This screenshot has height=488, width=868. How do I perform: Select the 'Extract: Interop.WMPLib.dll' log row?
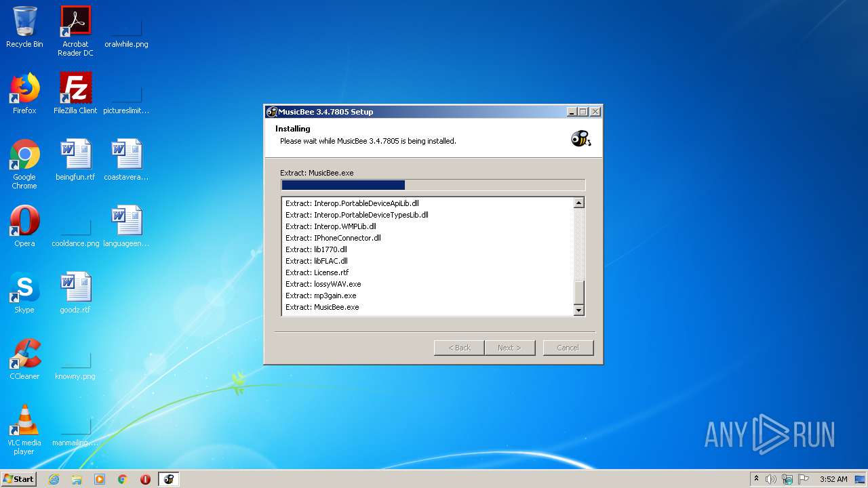tap(427, 226)
